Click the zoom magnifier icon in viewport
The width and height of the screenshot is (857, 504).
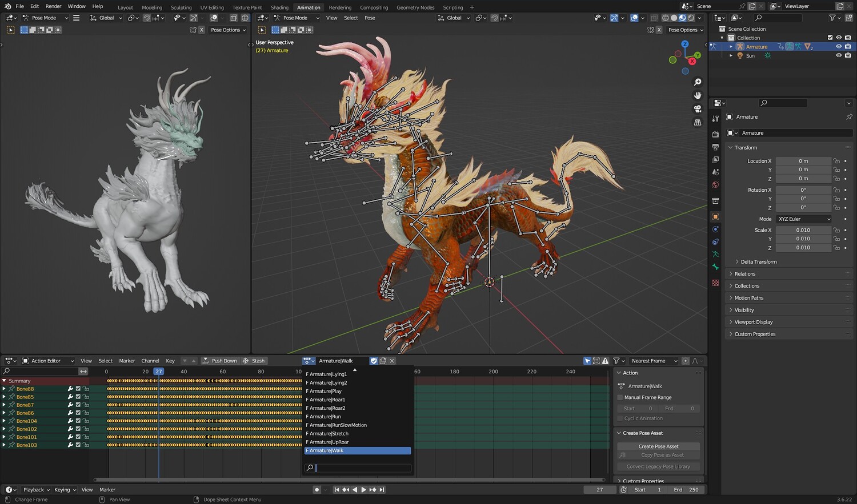tap(698, 82)
